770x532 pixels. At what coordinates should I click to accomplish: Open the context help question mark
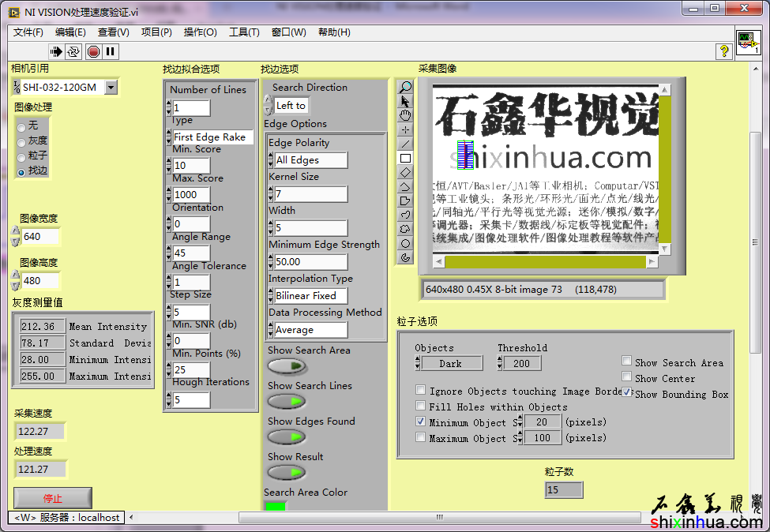[723, 52]
